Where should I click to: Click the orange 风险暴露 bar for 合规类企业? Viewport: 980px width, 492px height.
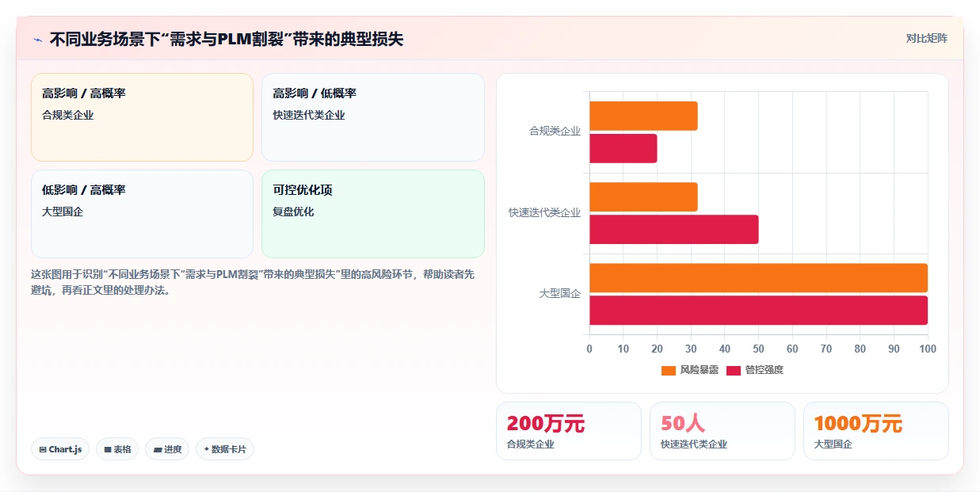pyautogui.click(x=643, y=116)
